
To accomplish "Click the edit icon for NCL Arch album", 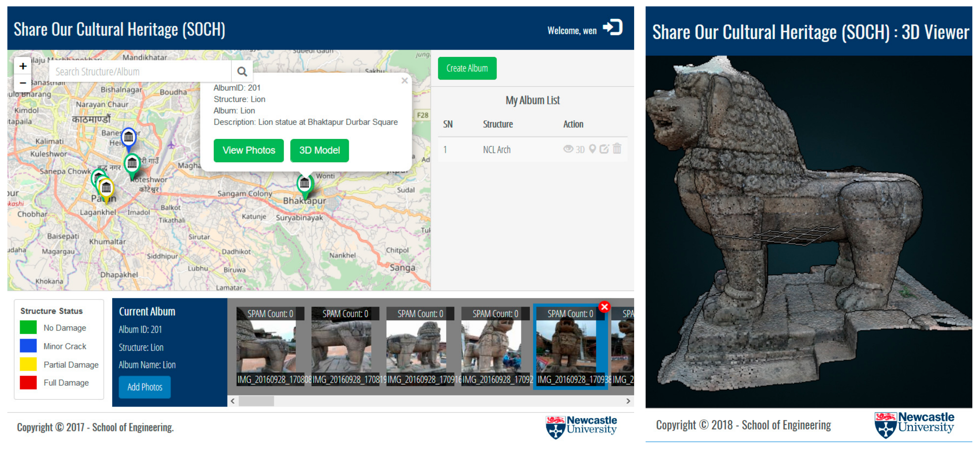I will click(x=604, y=149).
